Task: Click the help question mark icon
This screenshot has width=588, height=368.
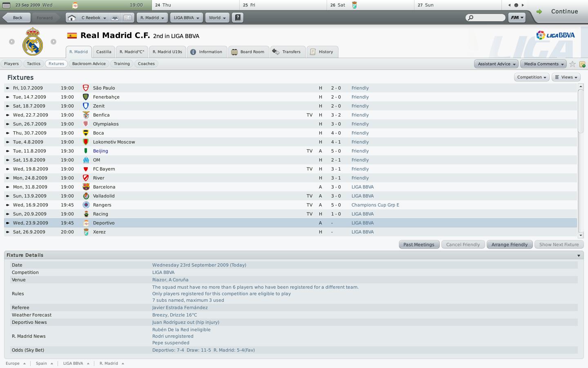Action: pos(238,18)
